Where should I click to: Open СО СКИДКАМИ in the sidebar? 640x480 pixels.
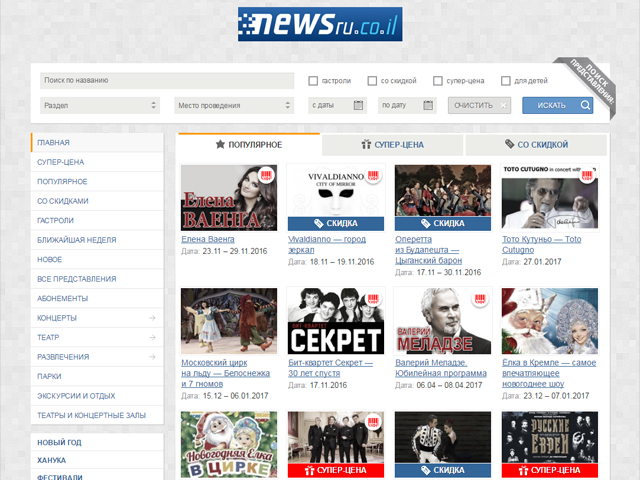pyautogui.click(x=97, y=201)
